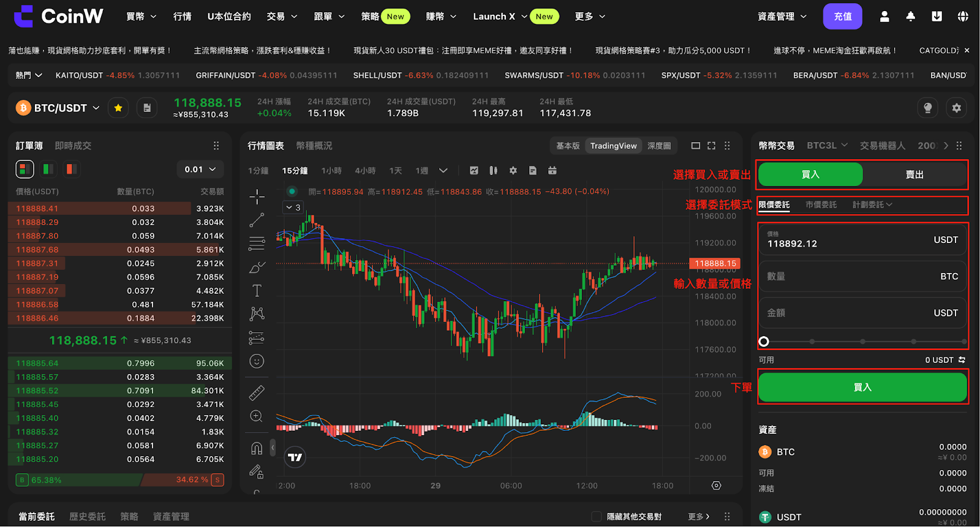This screenshot has width=980, height=527.
Task: Expand more chart time intervals
Action: coord(443,171)
